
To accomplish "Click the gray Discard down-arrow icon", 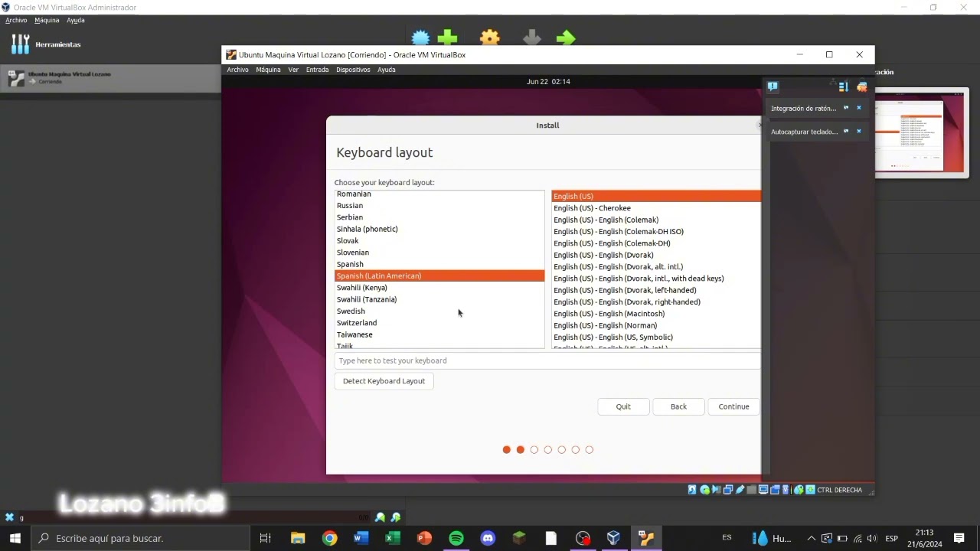I will (532, 38).
